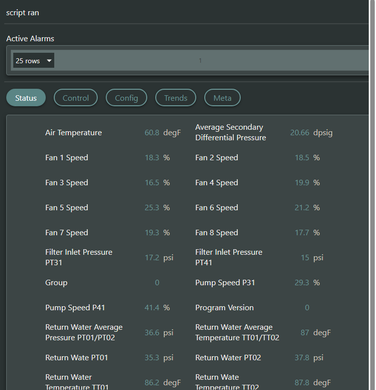Select Average Secondary Differential Pressure value
The width and height of the screenshot is (376, 390).
coord(300,133)
